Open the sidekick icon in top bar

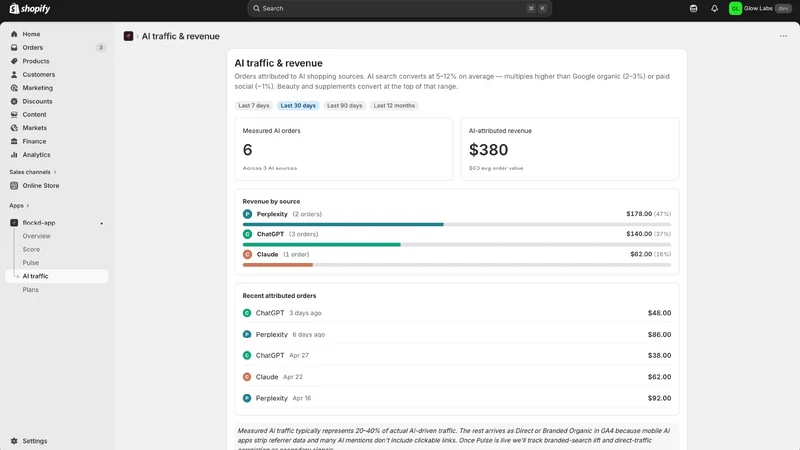tap(693, 9)
